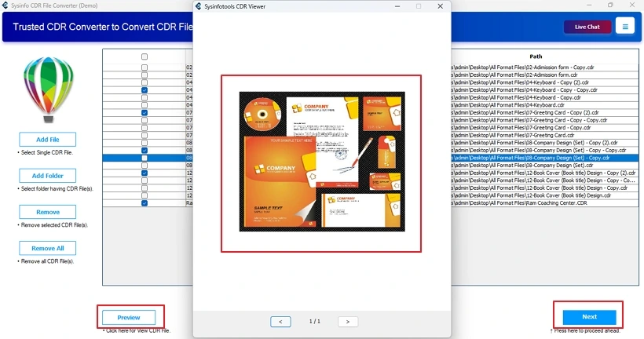Viewport: 644px width, 339px height.
Task: Uncheck the 04-Keyboard - Copy - Copy.cdr checkbox
Action: tap(145, 90)
